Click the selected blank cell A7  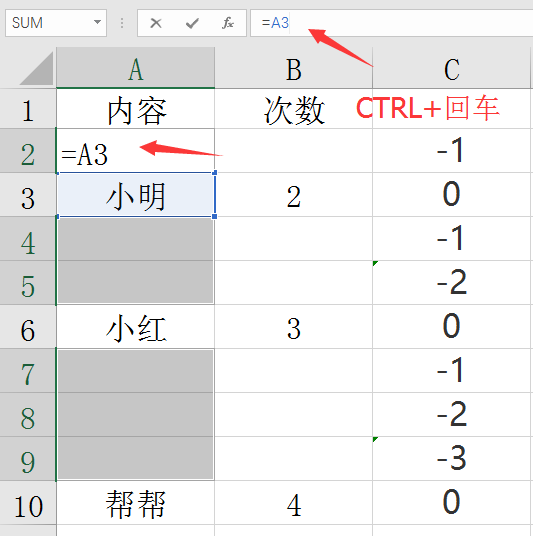pos(136,371)
